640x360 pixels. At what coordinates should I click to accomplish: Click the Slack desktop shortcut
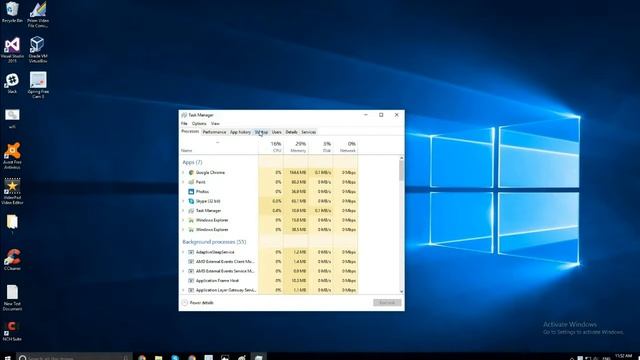12,83
